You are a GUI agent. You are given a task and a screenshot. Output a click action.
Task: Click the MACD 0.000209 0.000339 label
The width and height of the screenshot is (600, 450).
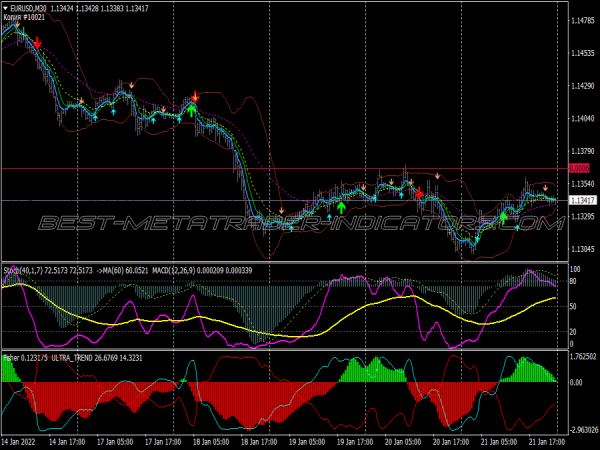click(202, 271)
